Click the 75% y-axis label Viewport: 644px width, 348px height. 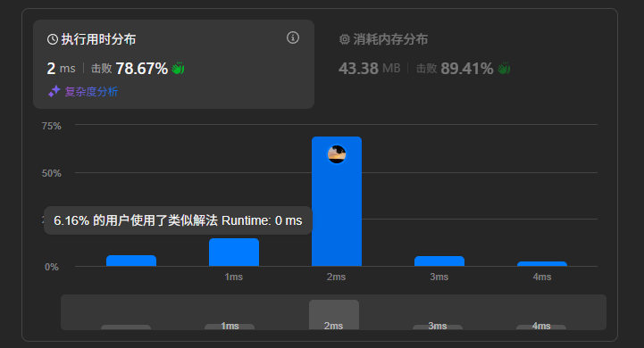click(51, 126)
